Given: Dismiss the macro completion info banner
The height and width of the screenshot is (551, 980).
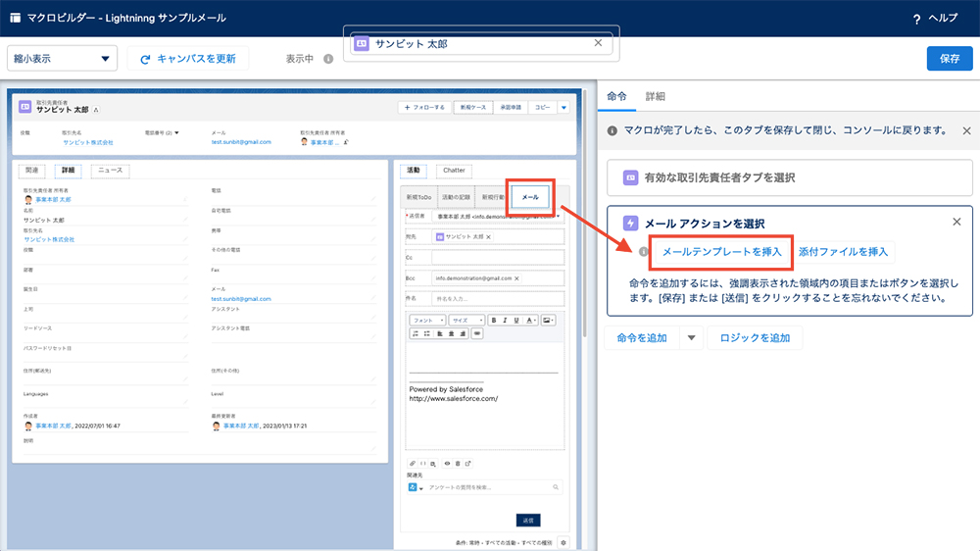Looking at the screenshot, I should click(x=966, y=130).
